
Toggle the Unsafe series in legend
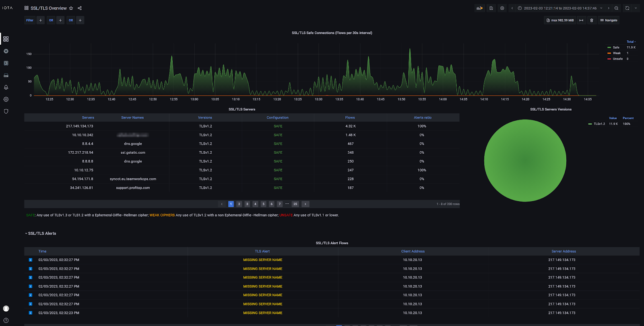pyautogui.click(x=617, y=59)
